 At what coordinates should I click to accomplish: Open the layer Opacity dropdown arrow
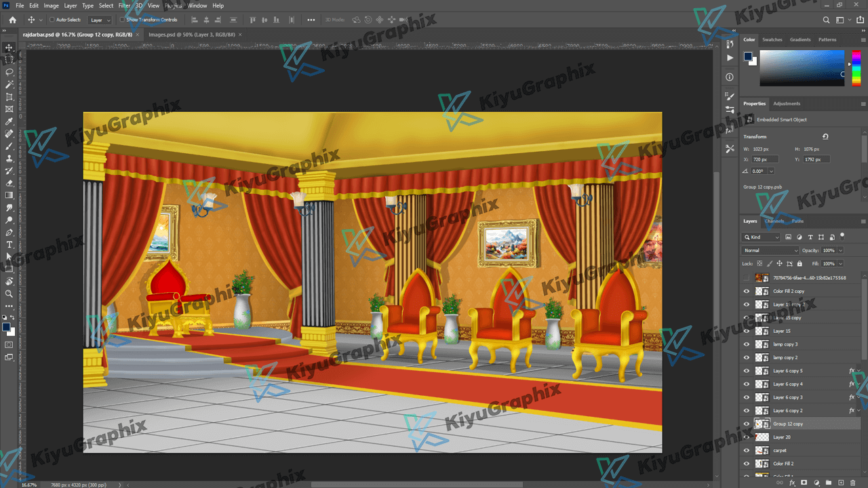pos(841,251)
